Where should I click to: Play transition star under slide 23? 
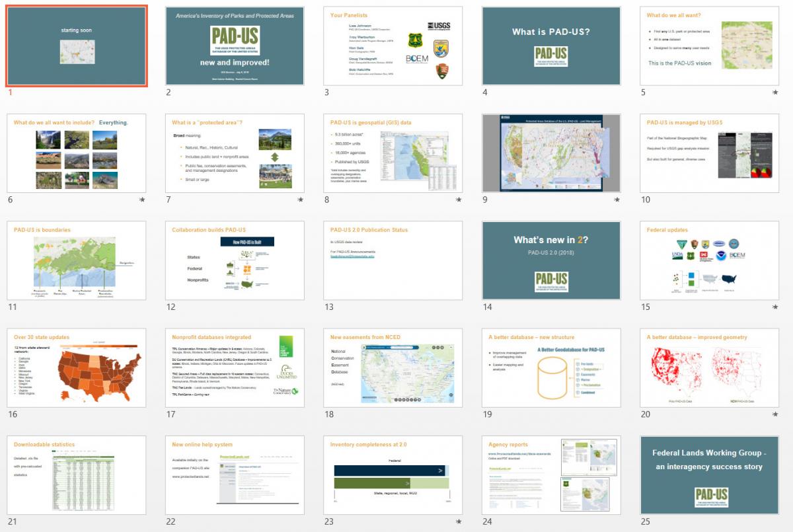pyautogui.click(x=459, y=521)
